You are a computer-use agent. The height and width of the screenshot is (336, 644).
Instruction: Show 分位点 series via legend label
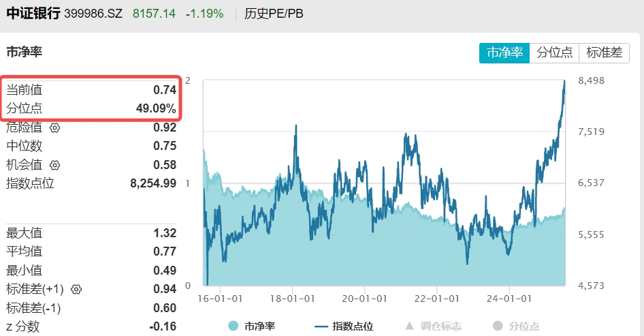coord(524,326)
